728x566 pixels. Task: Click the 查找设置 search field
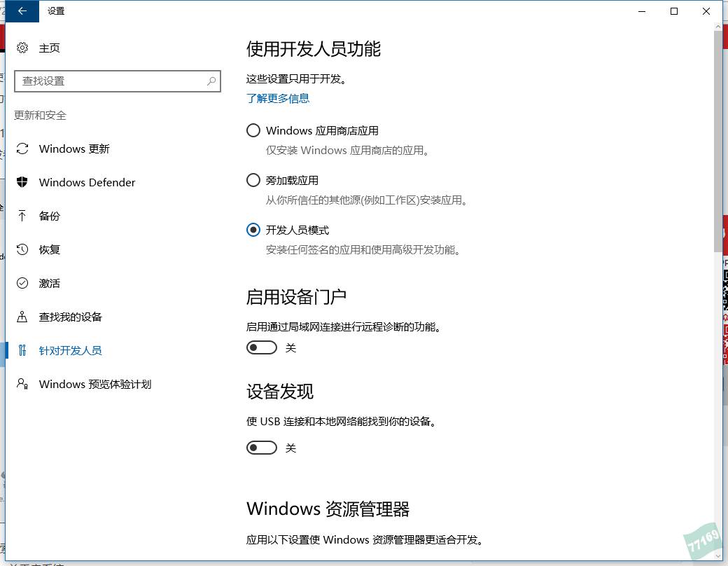pyautogui.click(x=118, y=81)
